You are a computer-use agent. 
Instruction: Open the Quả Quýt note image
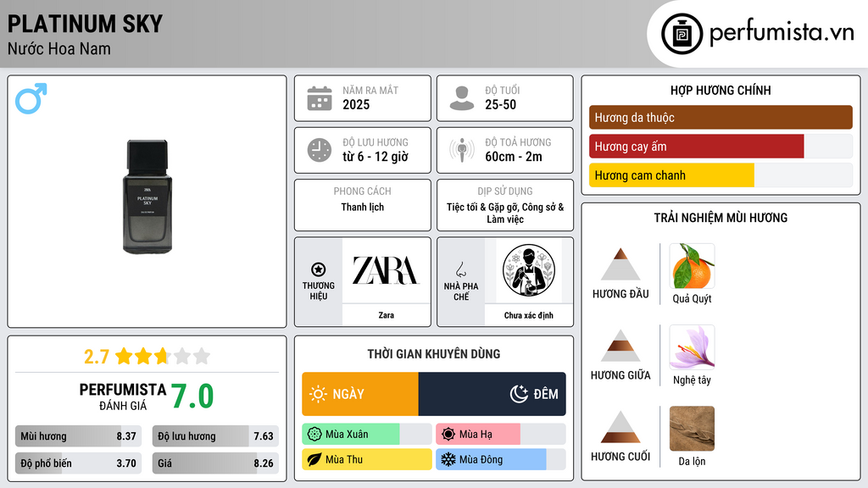point(692,266)
